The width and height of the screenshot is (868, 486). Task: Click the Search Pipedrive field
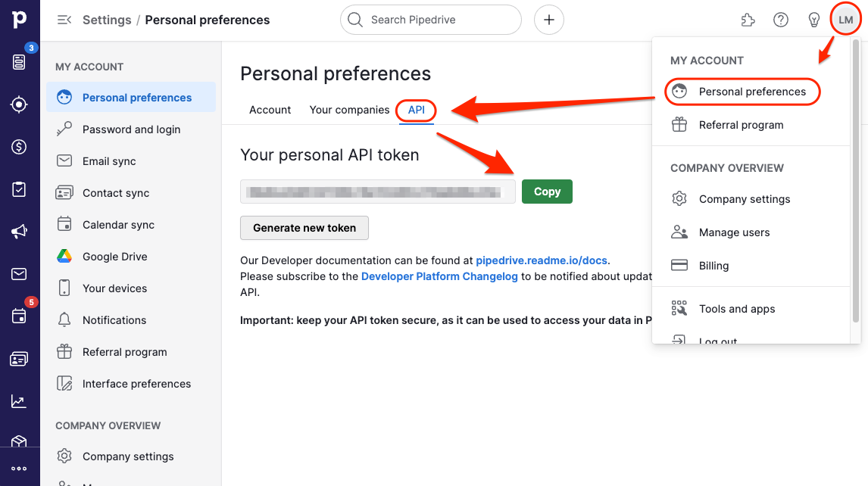tap(432, 20)
